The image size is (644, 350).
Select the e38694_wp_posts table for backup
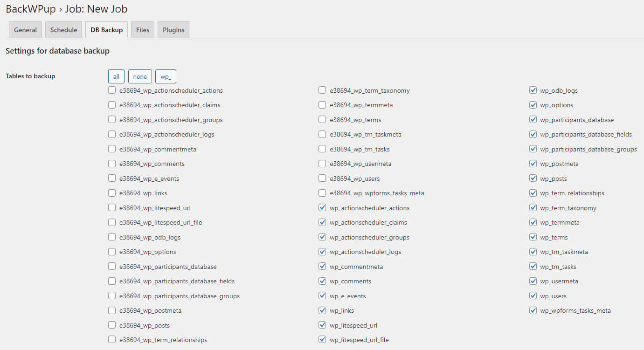[112, 325]
